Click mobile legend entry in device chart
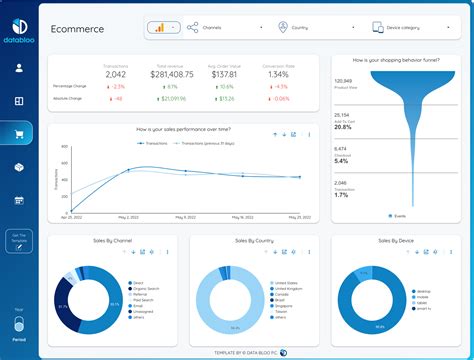Image resolution: width=474 pixels, height=360 pixels. (420, 297)
